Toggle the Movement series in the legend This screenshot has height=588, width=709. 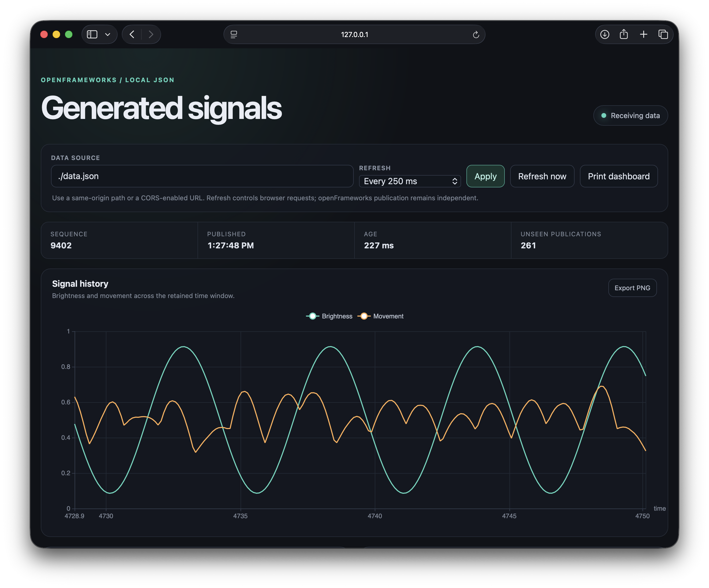point(380,316)
